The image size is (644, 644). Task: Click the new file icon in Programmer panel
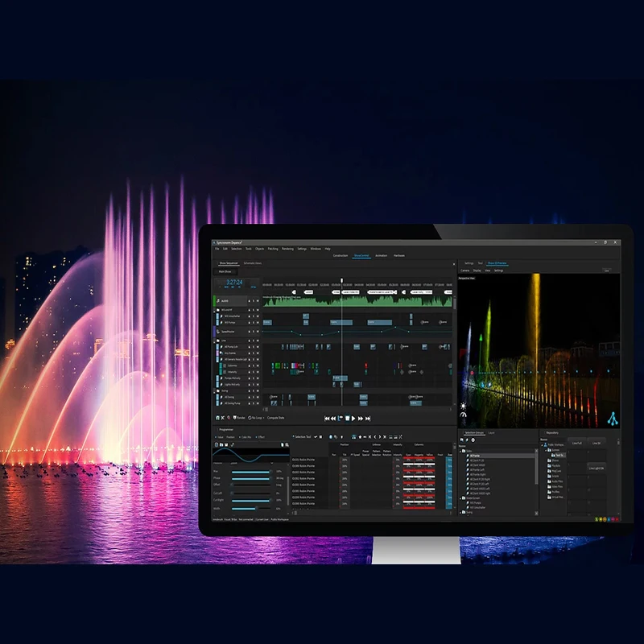217,444
